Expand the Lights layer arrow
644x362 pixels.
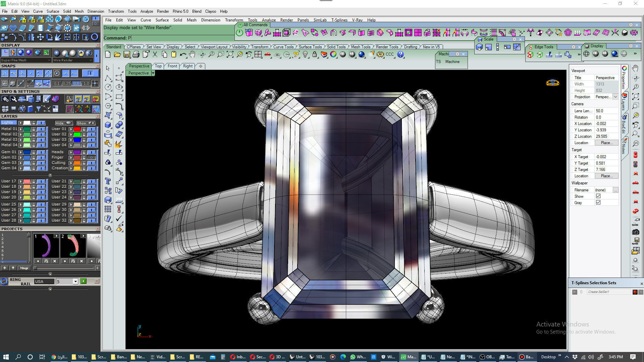20,123
